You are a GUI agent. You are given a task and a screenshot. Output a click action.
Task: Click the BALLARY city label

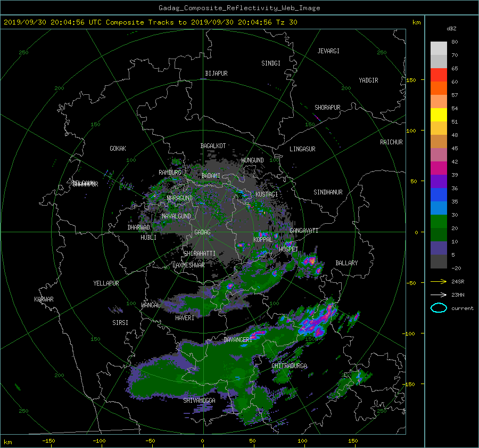point(346,263)
